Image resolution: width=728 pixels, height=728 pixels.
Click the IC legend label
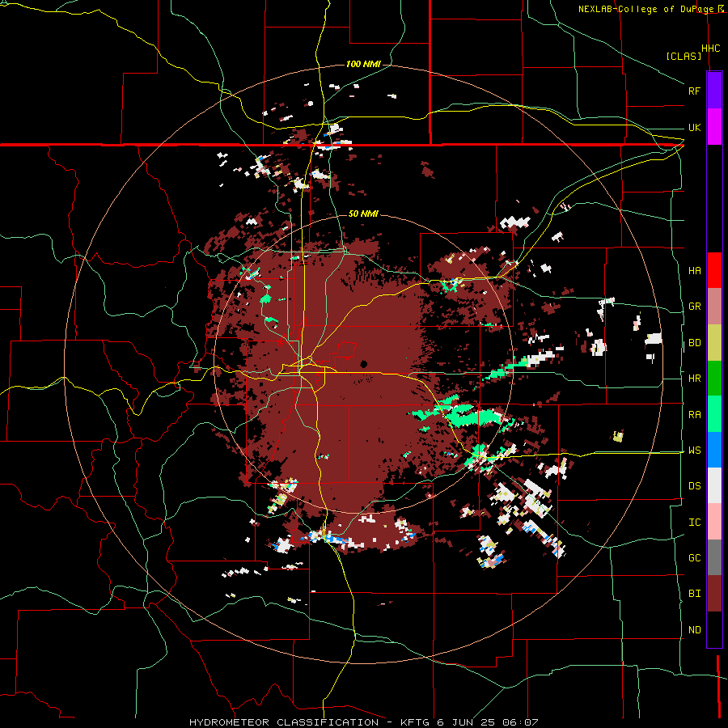coord(694,522)
